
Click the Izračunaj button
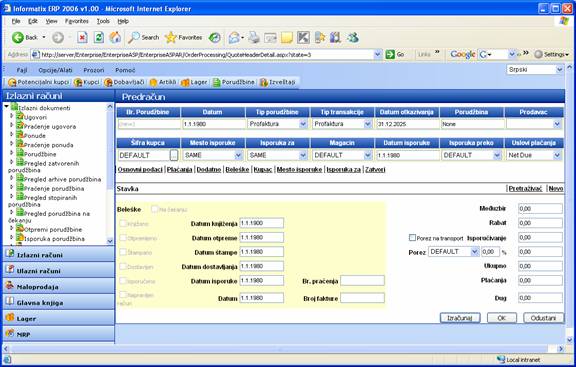point(460,318)
